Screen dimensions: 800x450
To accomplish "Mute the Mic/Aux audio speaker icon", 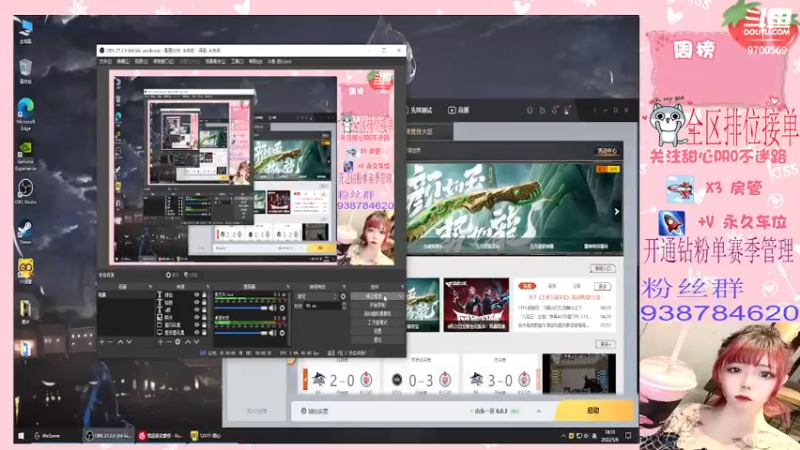I will (272, 308).
